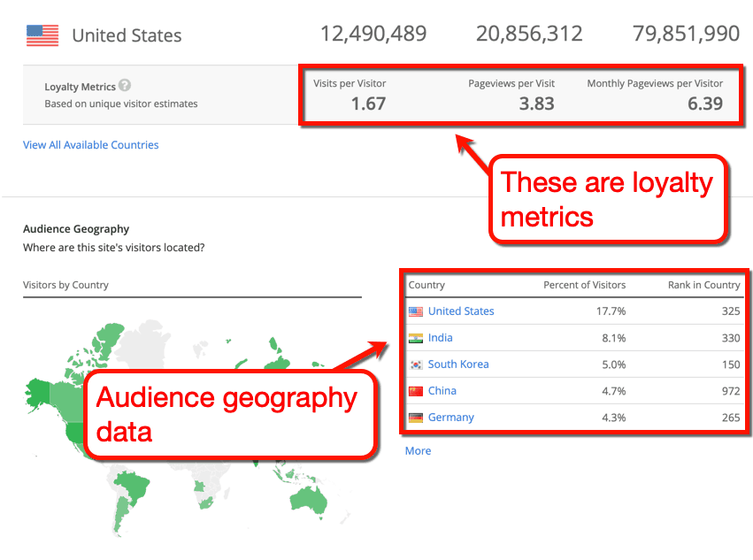Click More below the country table
Image resolution: width=753 pixels, height=560 pixels.
[418, 451]
